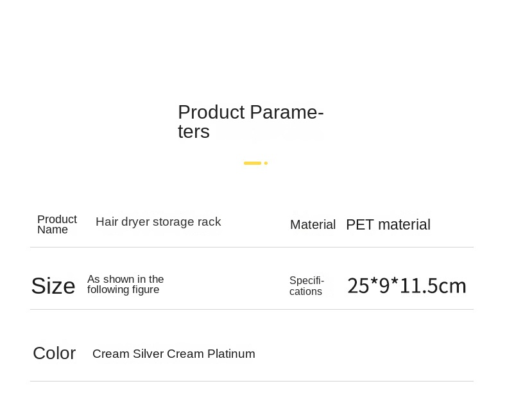Click the word 'ters' on heading's second line
The height and width of the screenshot is (420, 507).
(194, 131)
